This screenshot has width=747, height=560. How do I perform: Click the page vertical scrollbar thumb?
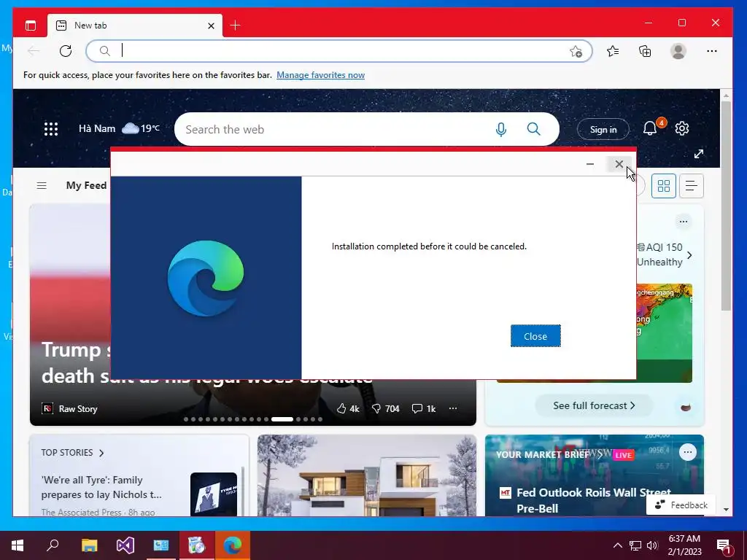726,205
